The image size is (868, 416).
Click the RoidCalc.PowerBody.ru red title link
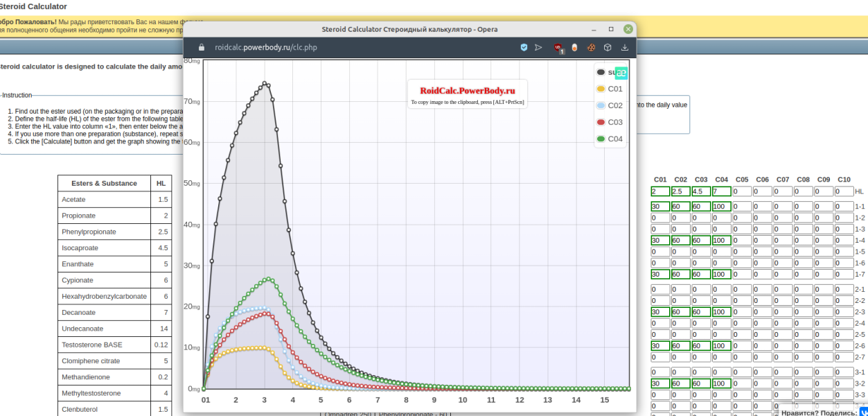[x=468, y=90]
